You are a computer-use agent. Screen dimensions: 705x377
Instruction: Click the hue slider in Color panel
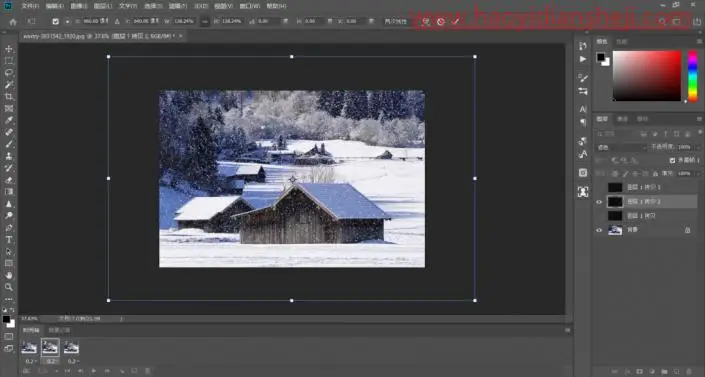(693, 76)
